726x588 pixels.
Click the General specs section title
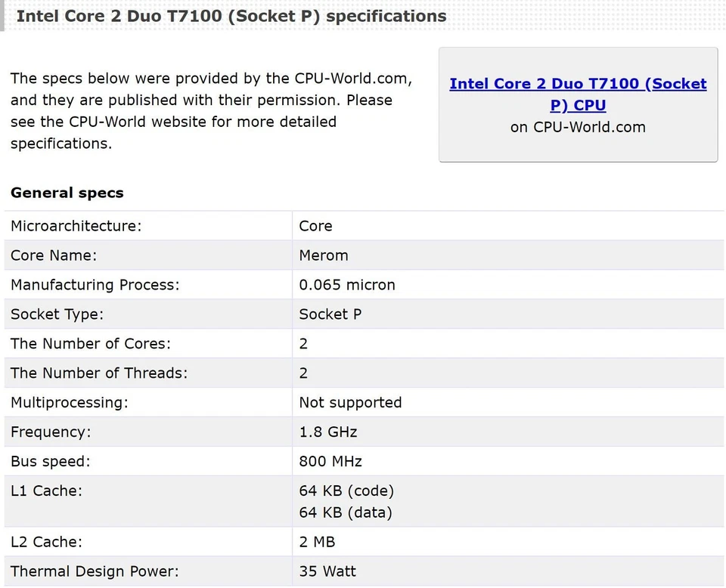point(67,193)
